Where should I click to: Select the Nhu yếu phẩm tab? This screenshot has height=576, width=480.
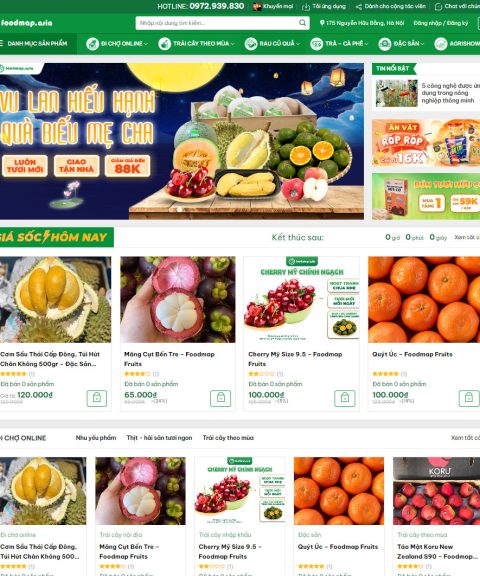(96, 438)
